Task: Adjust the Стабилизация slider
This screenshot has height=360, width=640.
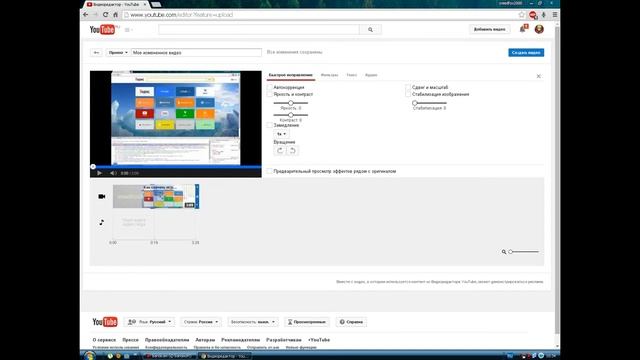Action: pyautogui.click(x=429, y=103)
